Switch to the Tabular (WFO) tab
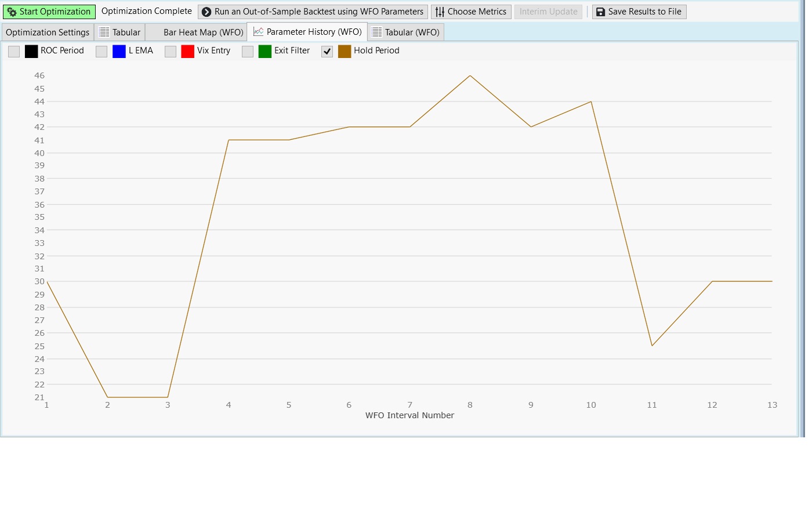The height and width of the screenshot is (511, 812). coord(406,32)
